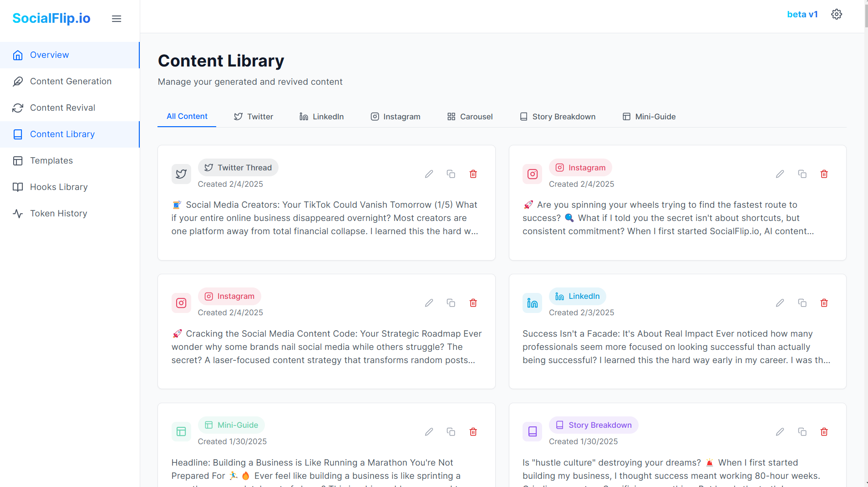Image resolution: width=868 pixels, height=487 pixels.
Task: Click 'Manage your generated and revived content' subtitle
Action: coord(250,82)
